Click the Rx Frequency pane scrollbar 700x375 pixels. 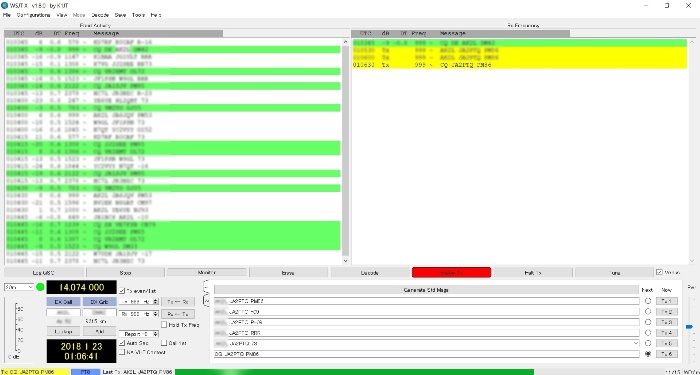(x=692, y=151)
